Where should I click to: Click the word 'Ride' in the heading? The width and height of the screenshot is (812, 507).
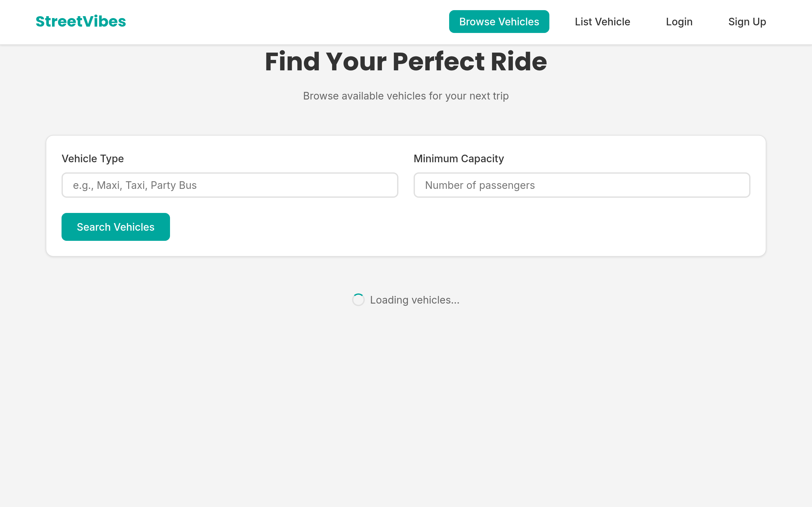pos(518,62)
